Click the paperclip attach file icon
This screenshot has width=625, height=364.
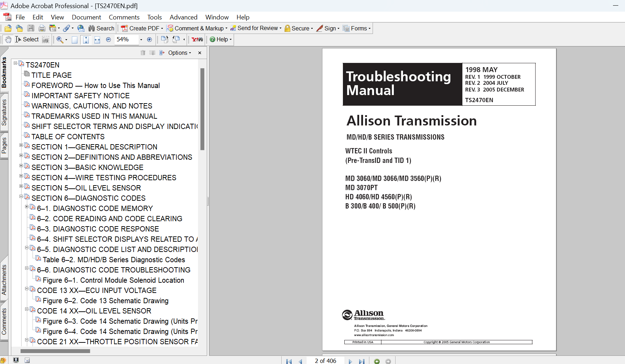click(x=66, y=28)
